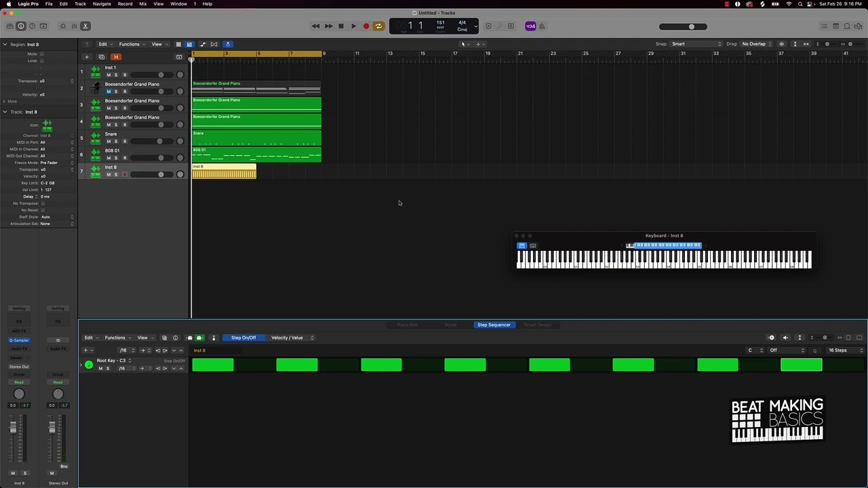Open the Loop Browser icon
868x488 pixels.
click(x=847, y=26)
